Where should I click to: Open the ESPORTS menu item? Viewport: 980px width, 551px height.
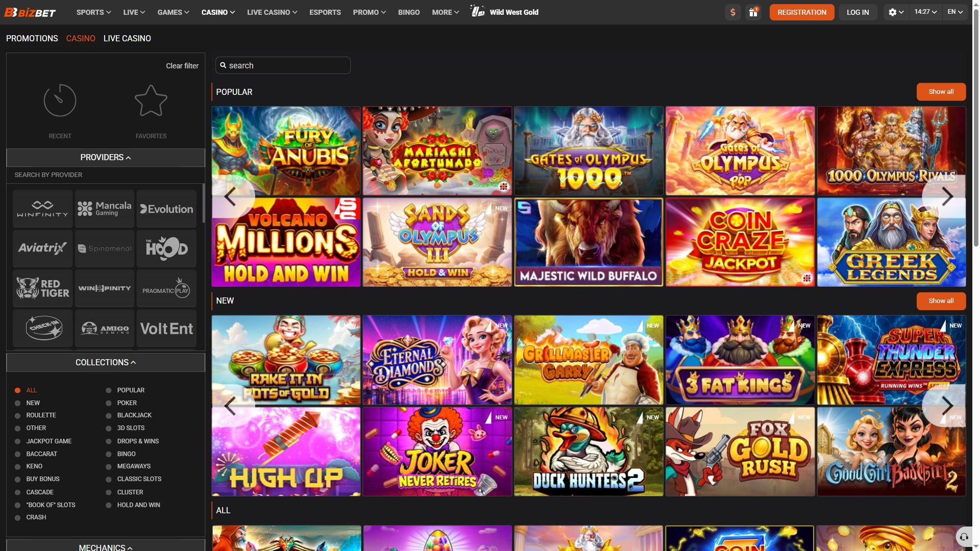pos(325,12)
